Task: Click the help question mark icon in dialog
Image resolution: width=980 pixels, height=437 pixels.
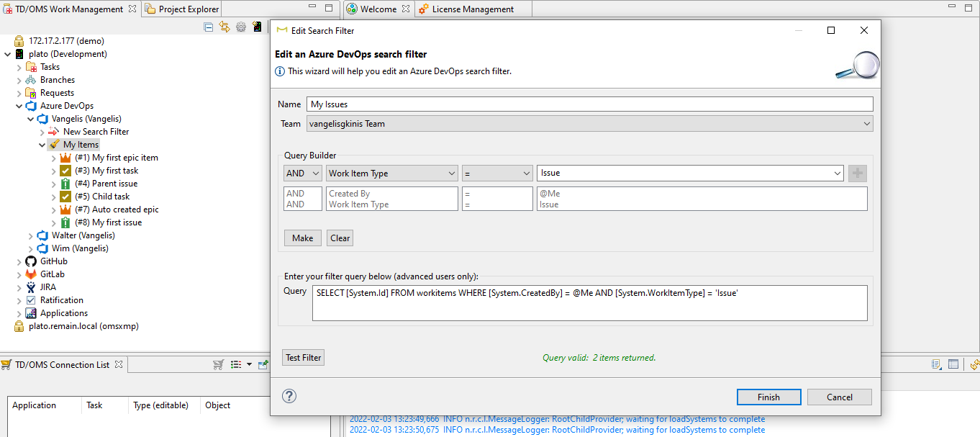Action: [x=289, y=396]
